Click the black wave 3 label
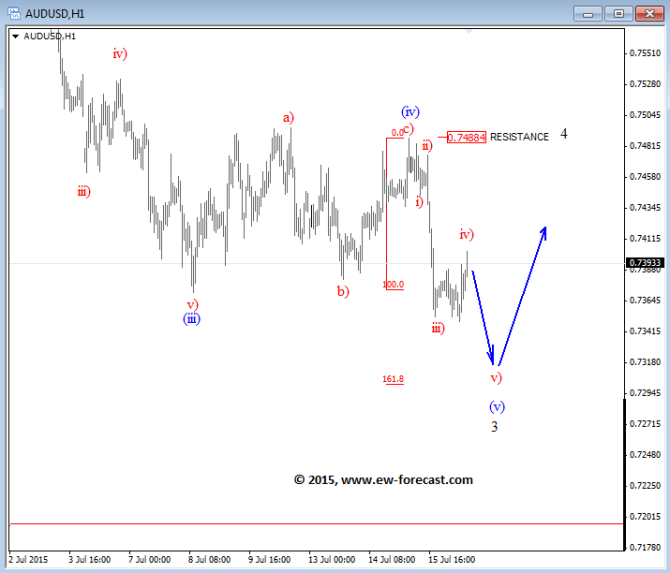Image resolution: width=670 pixels, height=573 pixels. pos(494,426)
